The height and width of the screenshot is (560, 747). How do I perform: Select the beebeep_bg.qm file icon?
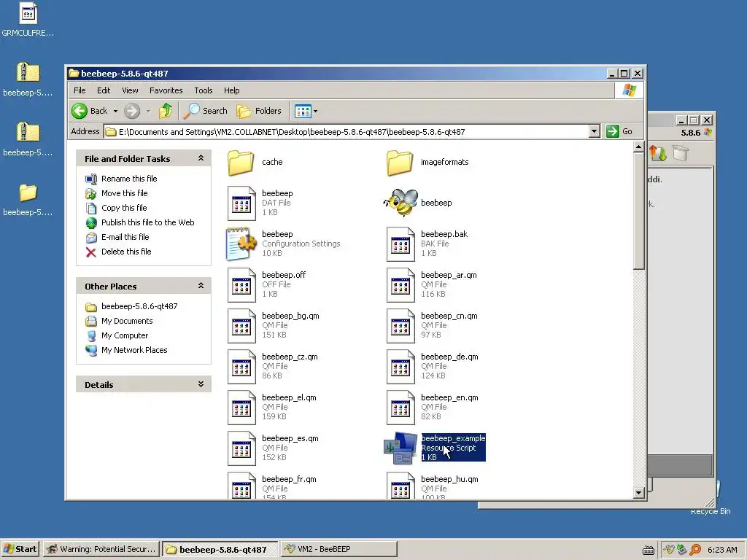click(x=241, y=326)
